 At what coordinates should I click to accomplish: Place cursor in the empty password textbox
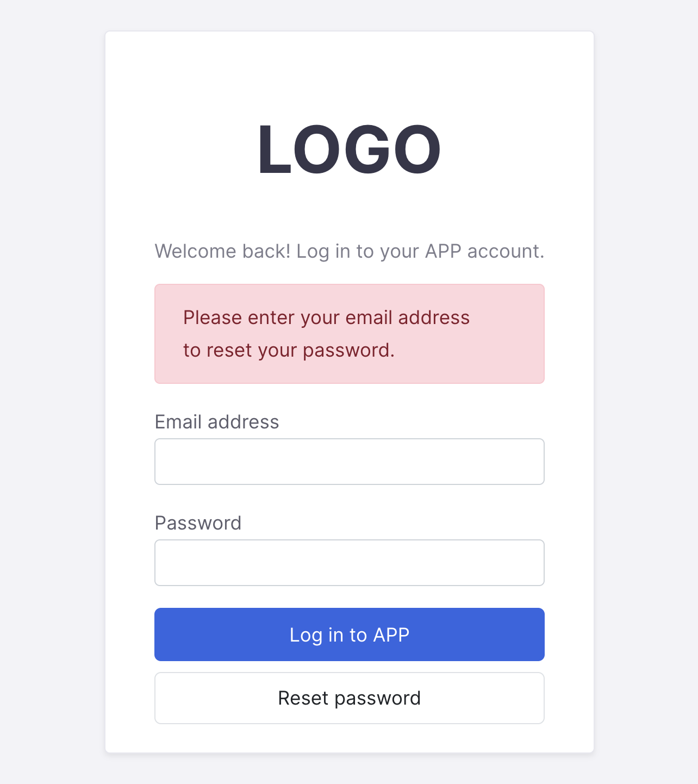pyautogui.click(x=350, y=563)
